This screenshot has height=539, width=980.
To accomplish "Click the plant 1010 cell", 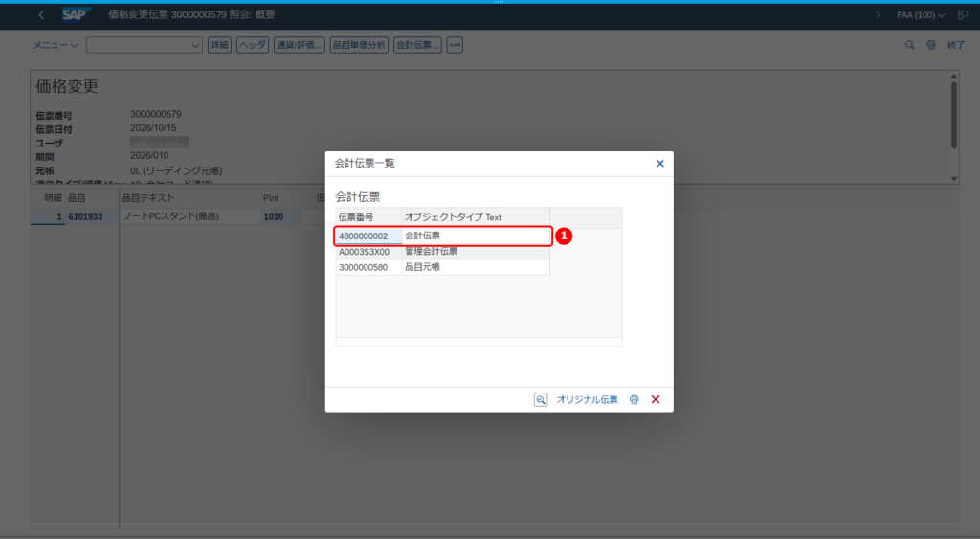I will pos(281,217).
